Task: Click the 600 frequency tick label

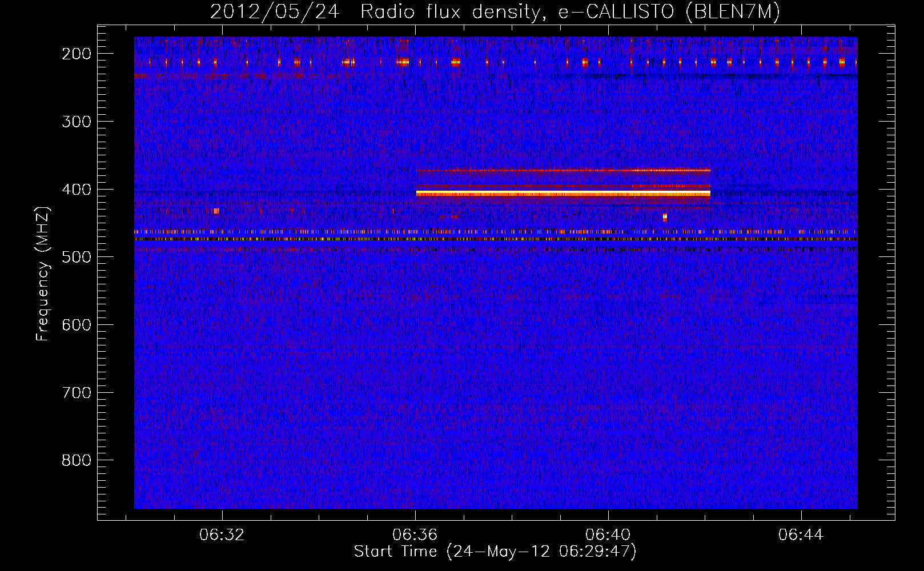Action: (76, 324)
